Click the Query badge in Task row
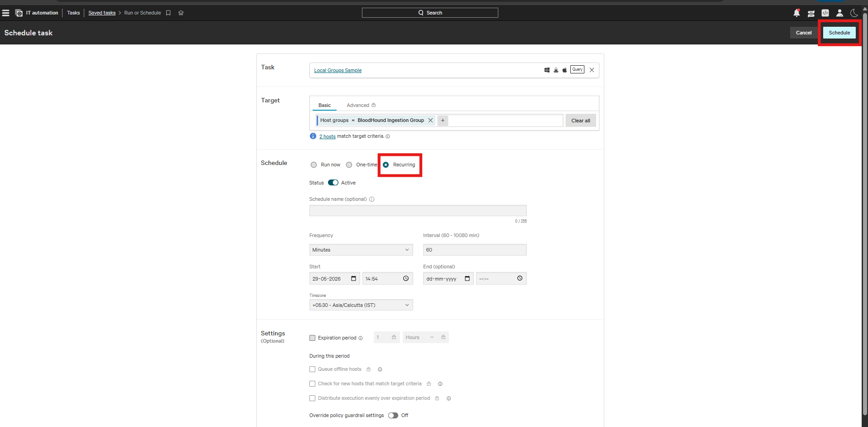The height and width of the screenshot is (427, 868). point(577,69)
